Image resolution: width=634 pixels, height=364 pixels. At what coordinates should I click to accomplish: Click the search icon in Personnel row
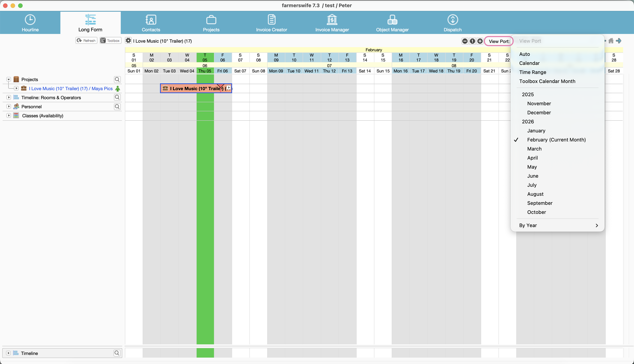tap(117, 107)
